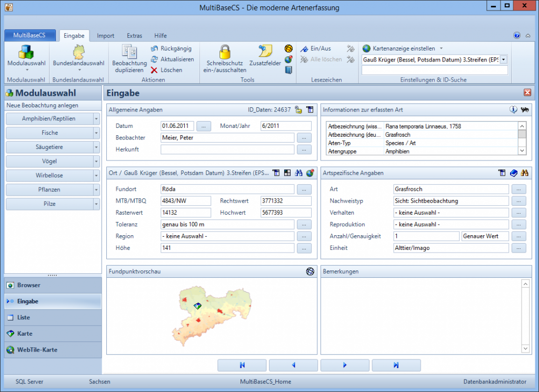Click the Bemerkungen vertical scrollbar

point(524,316)
